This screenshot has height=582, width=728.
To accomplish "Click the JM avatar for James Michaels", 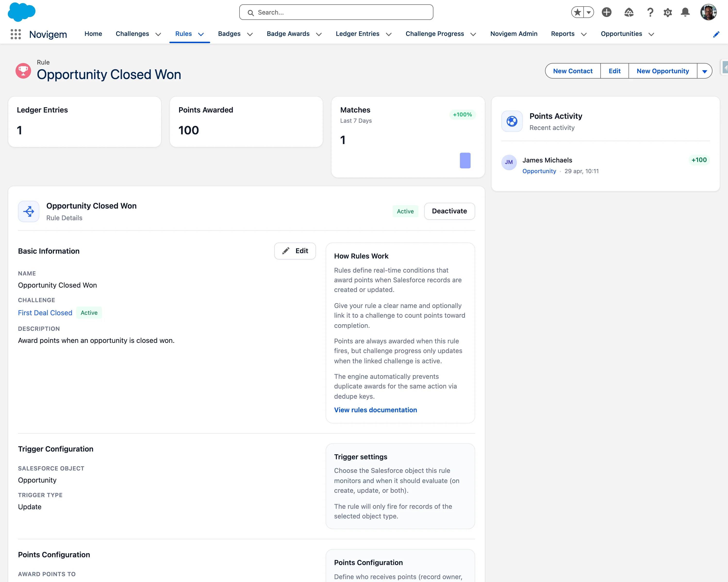I will tap(509, 162).
